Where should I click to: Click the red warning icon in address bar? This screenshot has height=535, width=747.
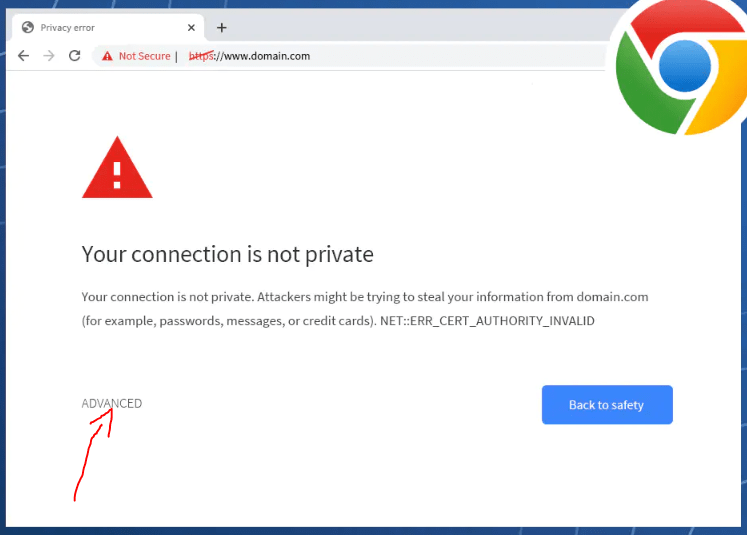[107, 56]
